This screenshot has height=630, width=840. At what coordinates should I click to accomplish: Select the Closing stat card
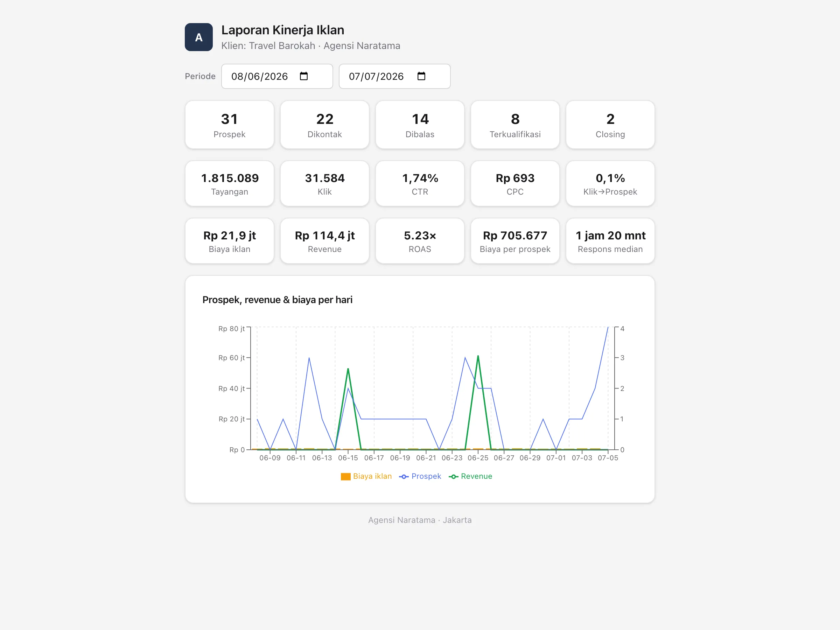(610, 125)
